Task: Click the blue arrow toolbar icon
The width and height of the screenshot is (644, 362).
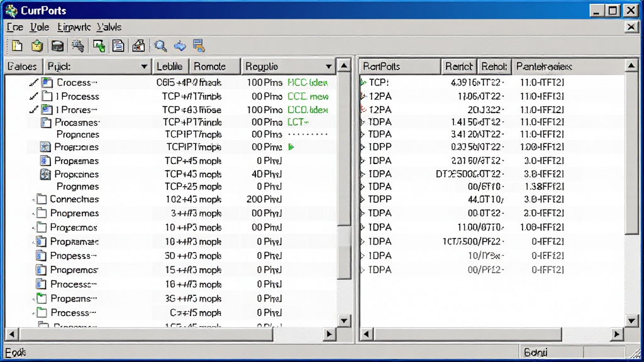Action: [179, 46]
